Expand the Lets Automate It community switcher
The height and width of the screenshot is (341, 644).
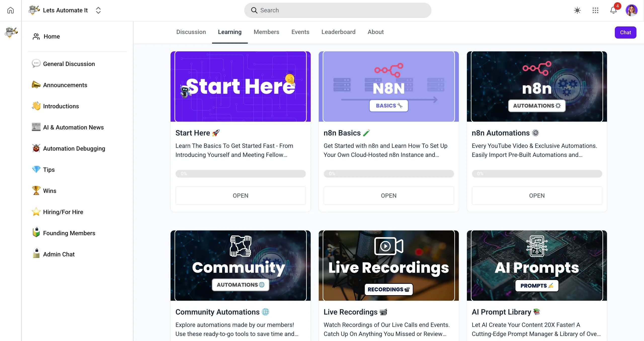[98, 10]
